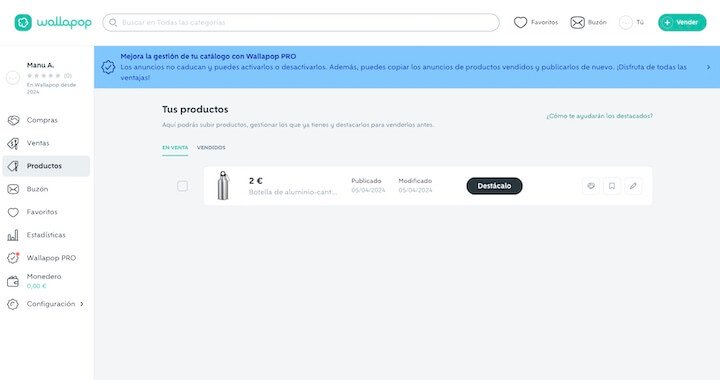Click the Compras handshake icon
Viewport: 720px width, 380px height.
tap(13, 120)
